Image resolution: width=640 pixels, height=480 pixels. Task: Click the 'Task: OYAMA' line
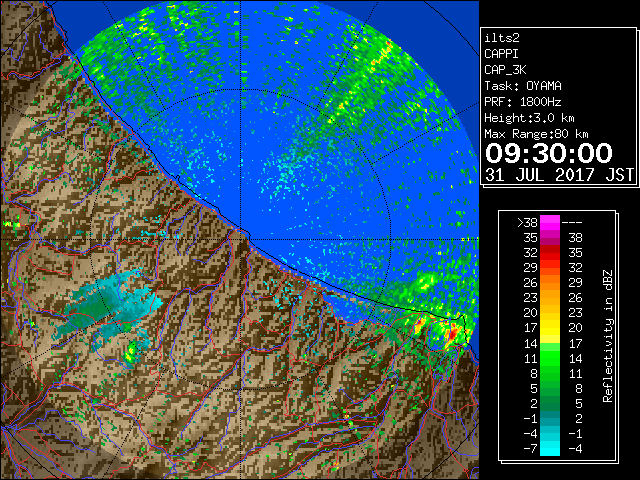523,86
